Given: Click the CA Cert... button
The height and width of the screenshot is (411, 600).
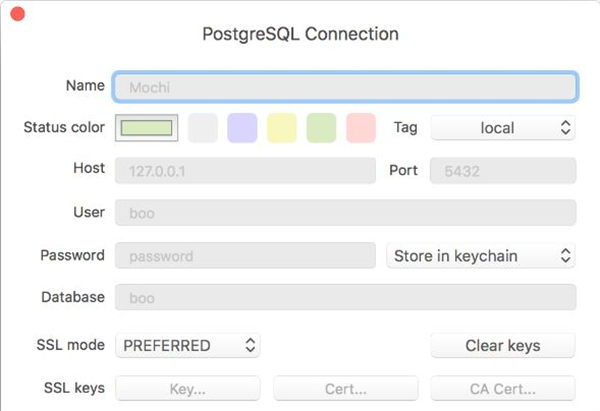Looking at the screenshot, I should [502, 389].
